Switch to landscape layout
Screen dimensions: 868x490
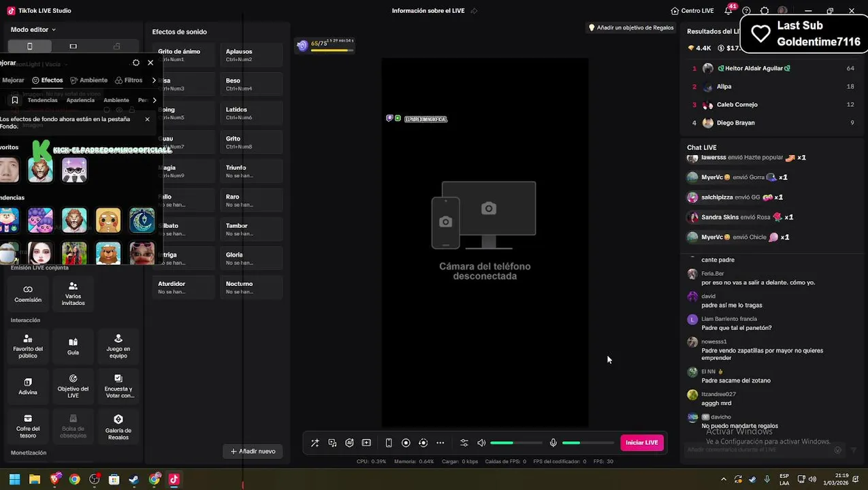coord(73,46)
